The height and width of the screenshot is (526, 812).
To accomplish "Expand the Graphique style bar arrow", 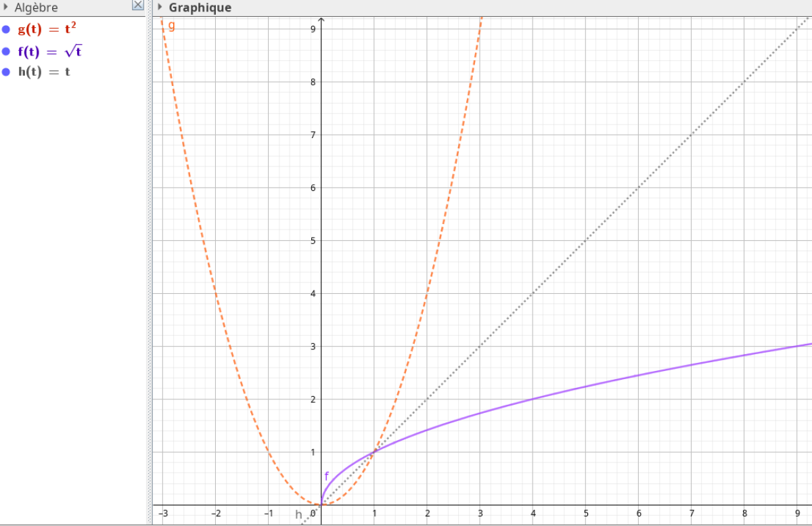I will tap(160, 7).
